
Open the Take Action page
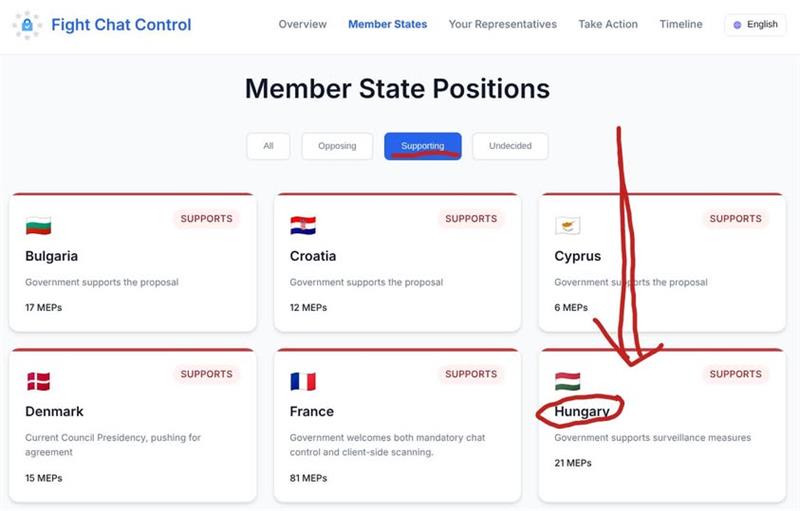coord(608,24)
